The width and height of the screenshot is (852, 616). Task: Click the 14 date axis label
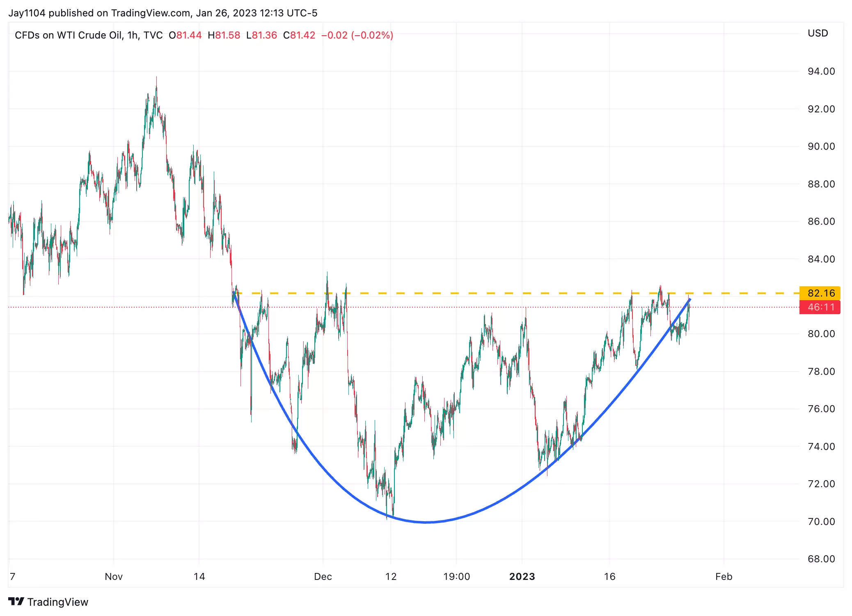[x=199, y=577]
